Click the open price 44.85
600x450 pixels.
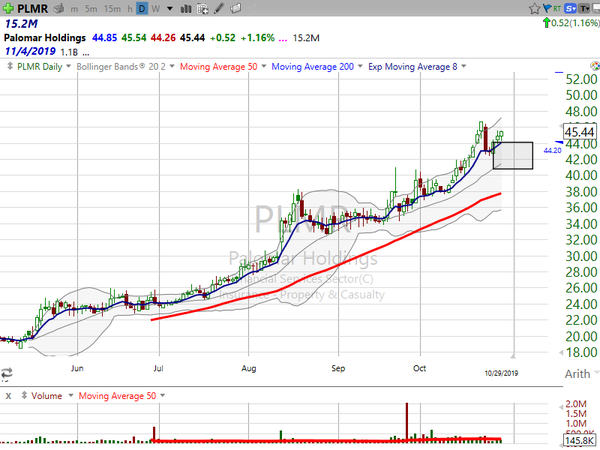[104, 38]
